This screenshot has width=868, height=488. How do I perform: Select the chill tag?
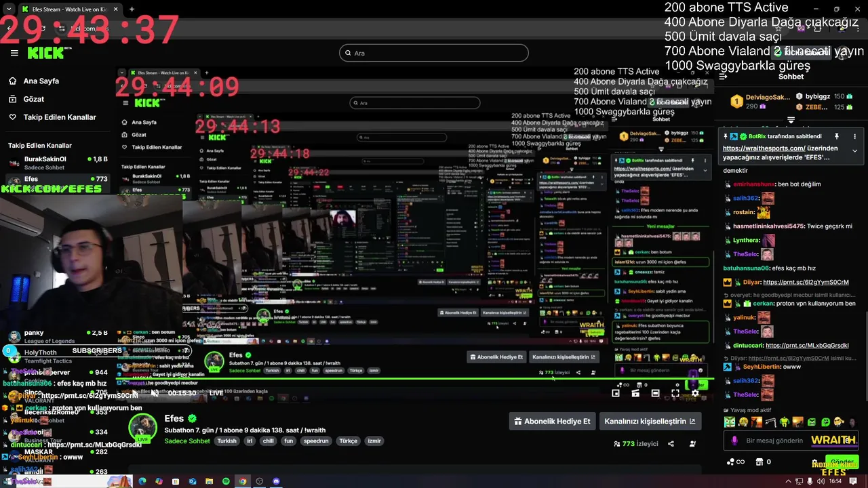pos(268,441)
